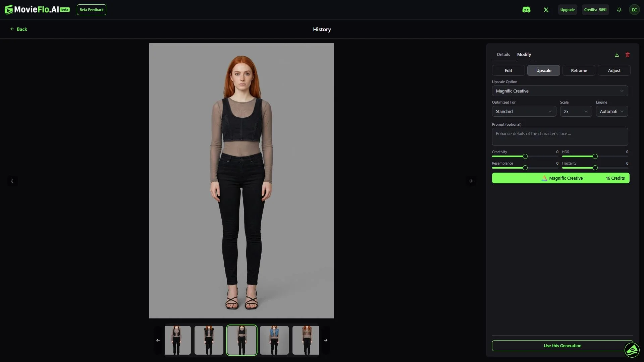644x362 pixels.
Task: Switch to Edit mode
Action: point(508,70)
